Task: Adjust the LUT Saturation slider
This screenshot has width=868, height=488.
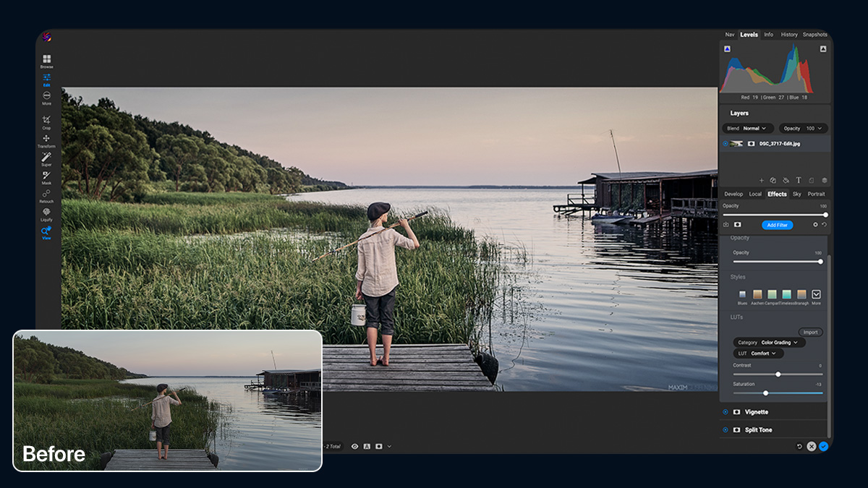Action: 778,393
